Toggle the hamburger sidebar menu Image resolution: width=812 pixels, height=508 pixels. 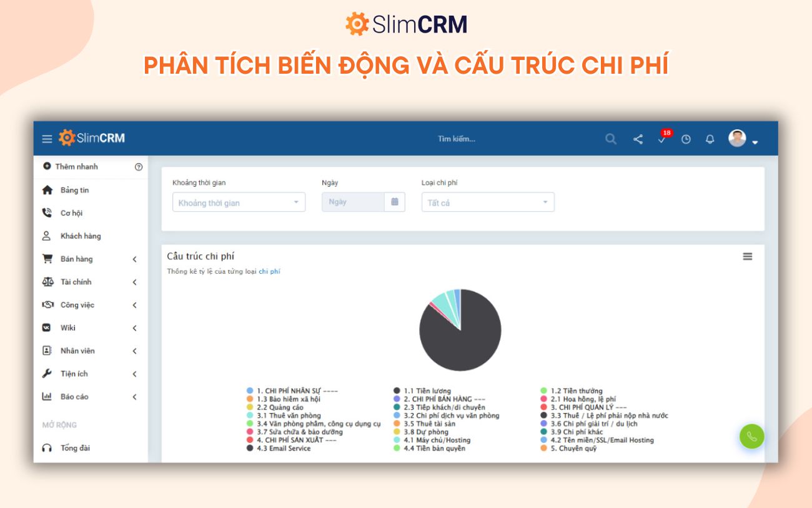[47, 139]
